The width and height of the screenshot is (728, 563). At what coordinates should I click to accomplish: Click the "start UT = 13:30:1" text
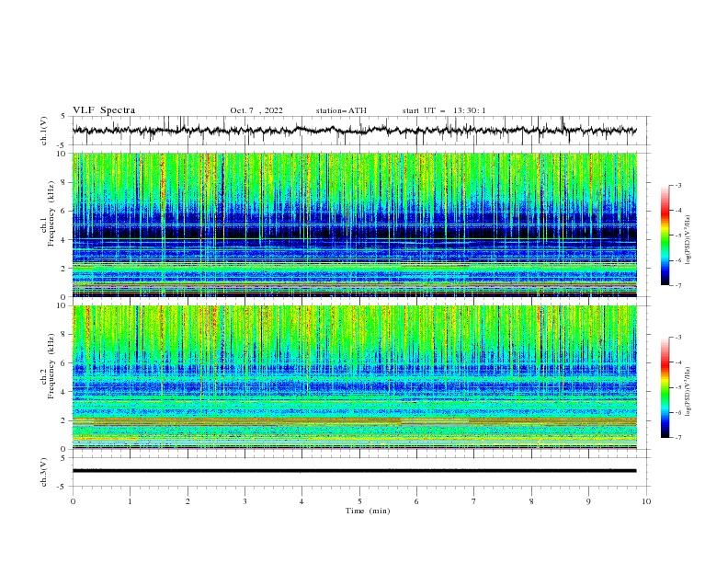444,110
